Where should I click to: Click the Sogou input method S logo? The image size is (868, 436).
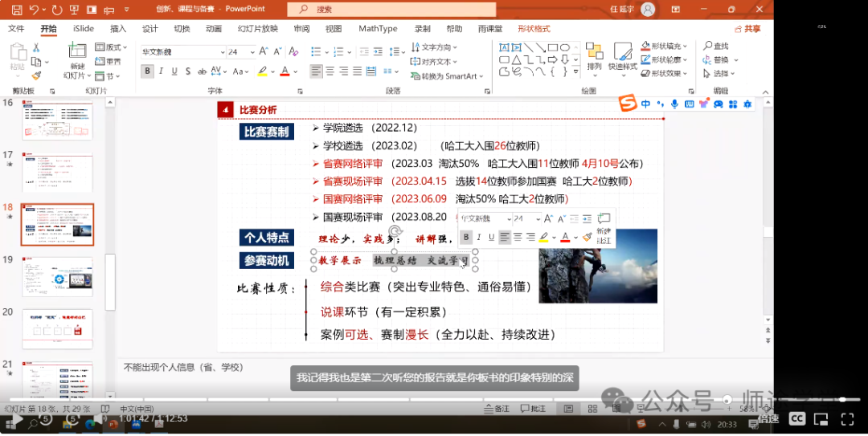[x=628, y=104]
